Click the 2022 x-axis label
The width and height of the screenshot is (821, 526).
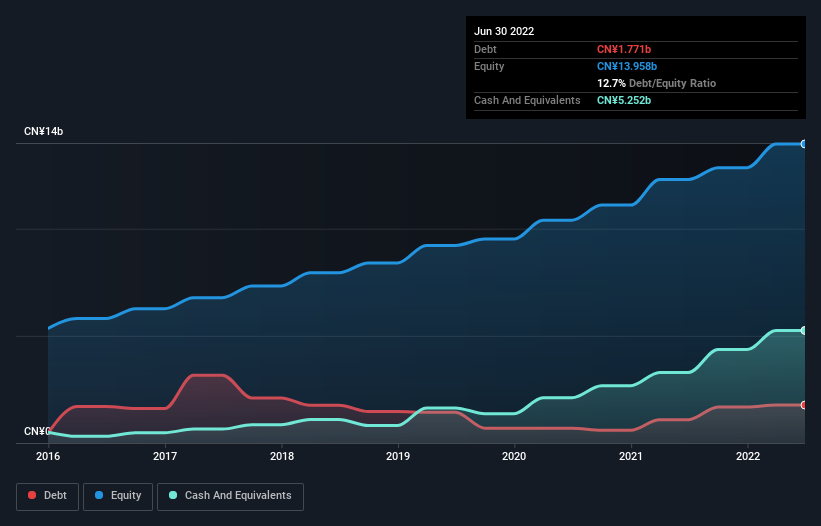[748, 456]
